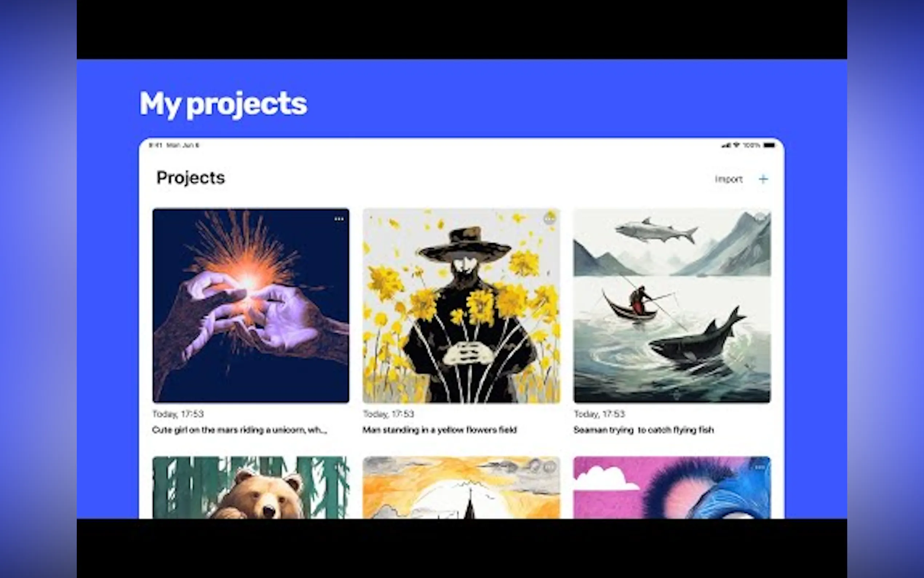Click the plus icon to add project
Screen dimensions: 924x578
click(763, 179)
